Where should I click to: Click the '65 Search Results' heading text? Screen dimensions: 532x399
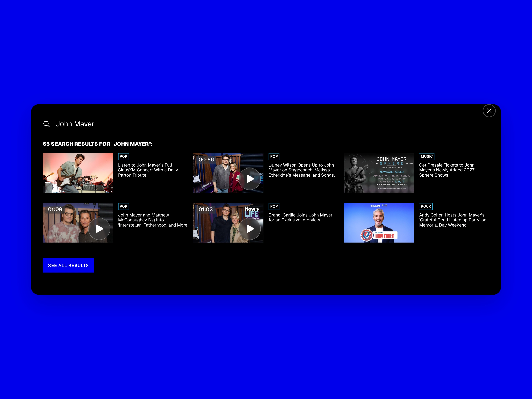click(x=98, y=144)
